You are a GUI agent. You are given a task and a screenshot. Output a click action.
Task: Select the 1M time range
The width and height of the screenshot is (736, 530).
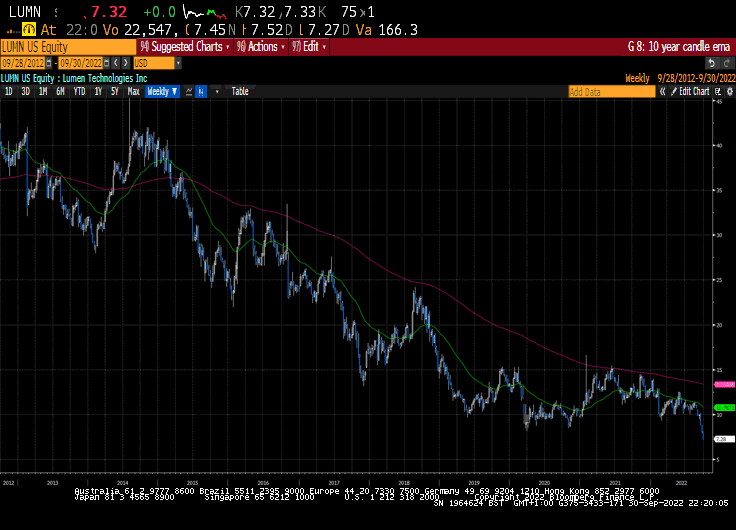tap(43, 92)
